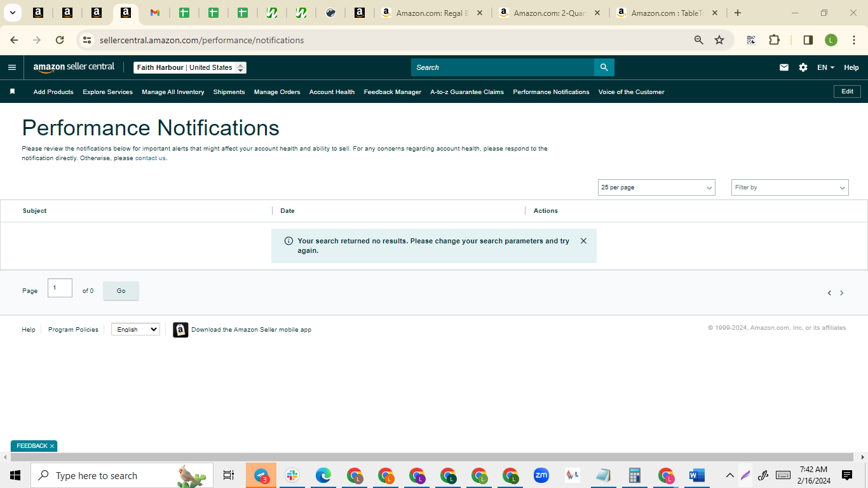Image resolution: width=868 pixels, height=488 pixels.
Task: Go to next page arrow
Action: pyautogui.click(x=842, y=293)
